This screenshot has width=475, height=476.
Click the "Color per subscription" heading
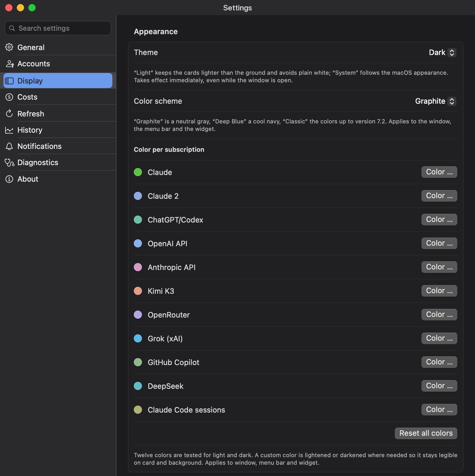[x=169, y=150]
